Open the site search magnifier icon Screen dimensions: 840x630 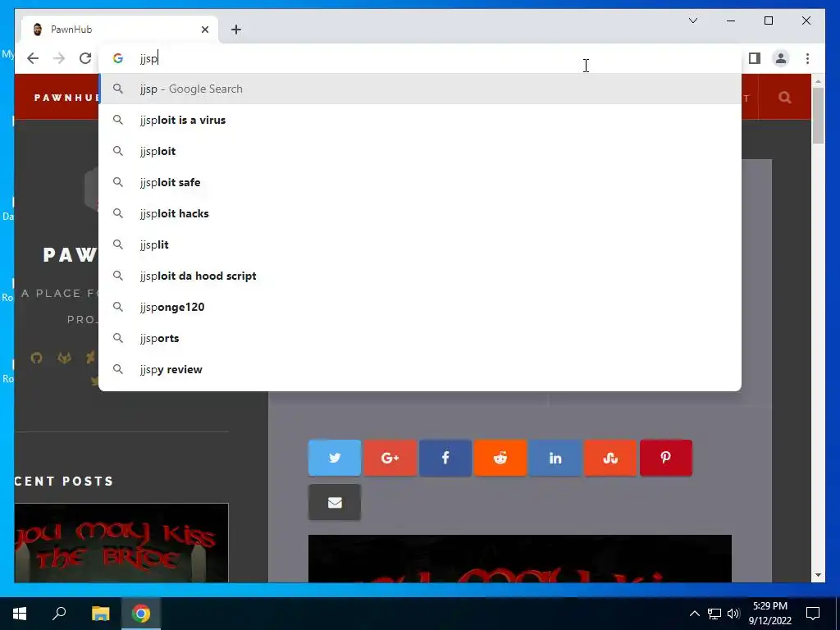(x=785, y=98)
